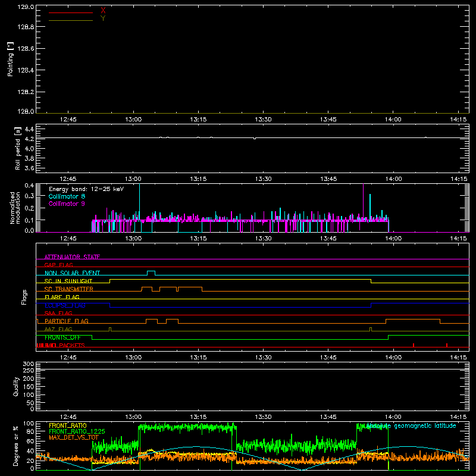
Task: Select the PARTICLE_FLAG label
Action: [x=67, y=321]
